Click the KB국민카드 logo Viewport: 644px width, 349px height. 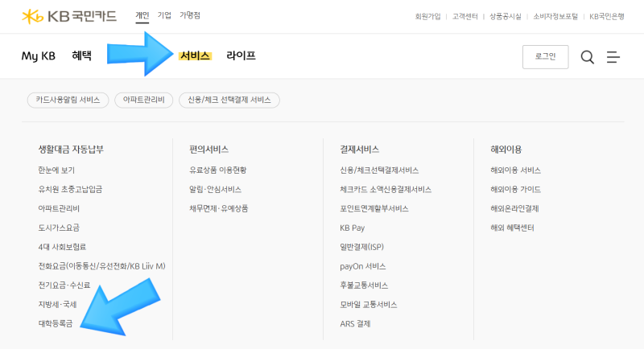(x=69, y=16)
